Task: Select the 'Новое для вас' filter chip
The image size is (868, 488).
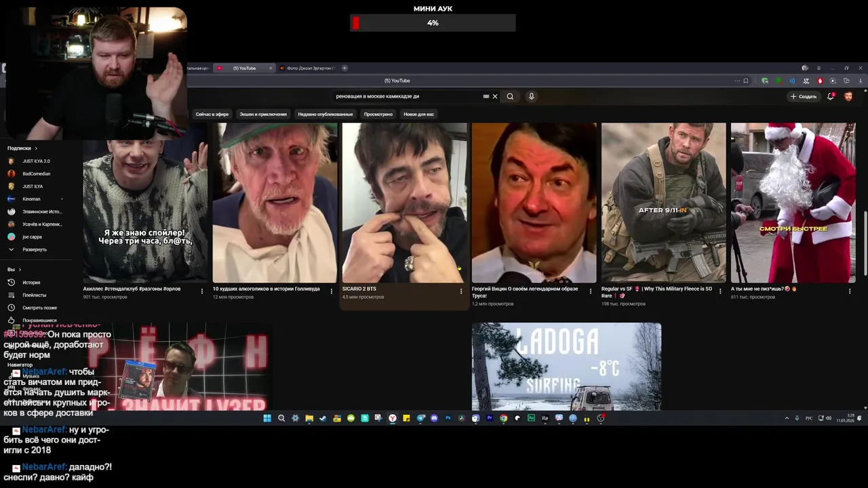Action: tap(419, 114)
